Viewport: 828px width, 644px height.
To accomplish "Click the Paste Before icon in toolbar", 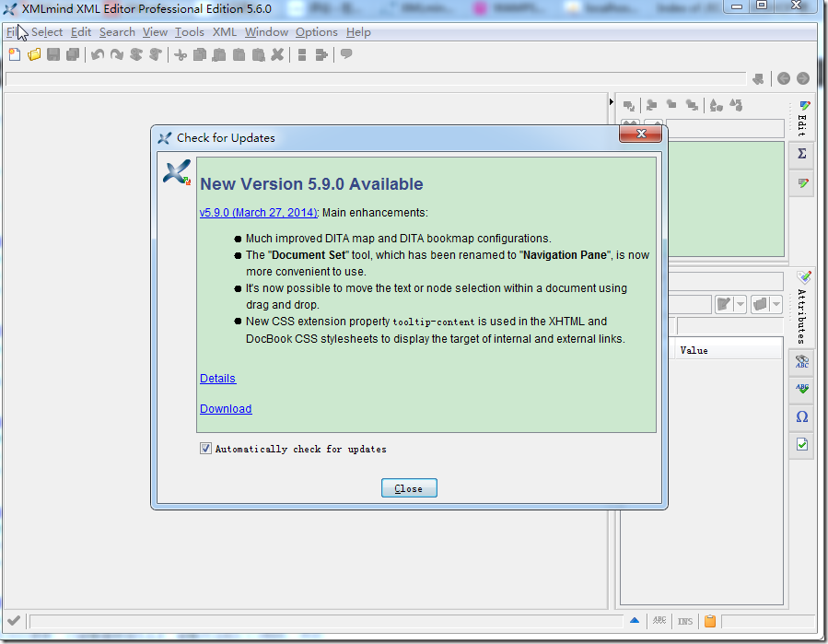I will (219, 54).
